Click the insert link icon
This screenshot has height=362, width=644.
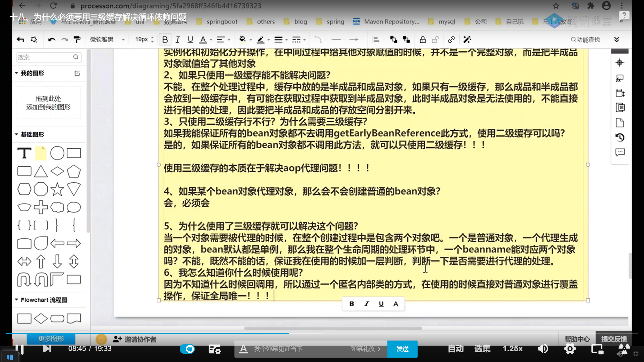click(451, 40)
